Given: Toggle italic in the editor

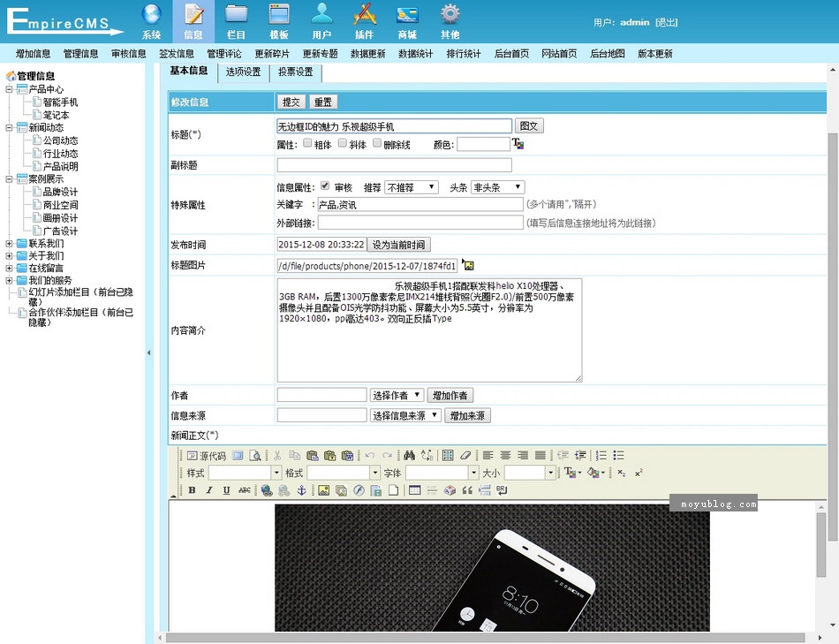Looking at the screenshot, I should coord(209,489).
